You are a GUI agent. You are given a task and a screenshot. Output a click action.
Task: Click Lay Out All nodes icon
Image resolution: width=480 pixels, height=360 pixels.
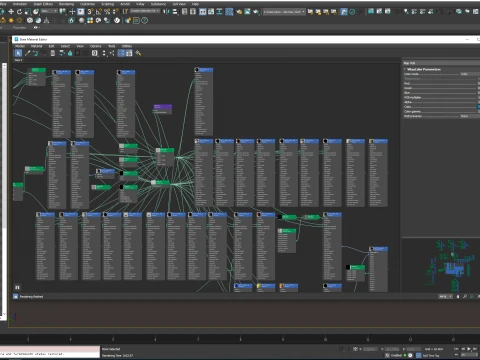tap(104, 53)
